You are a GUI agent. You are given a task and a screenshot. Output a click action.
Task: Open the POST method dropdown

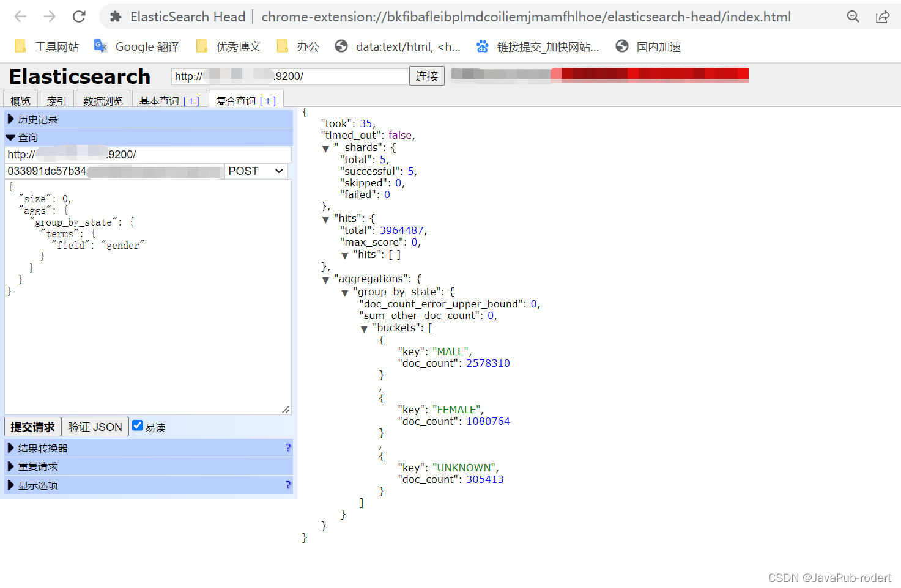(256, 171)
